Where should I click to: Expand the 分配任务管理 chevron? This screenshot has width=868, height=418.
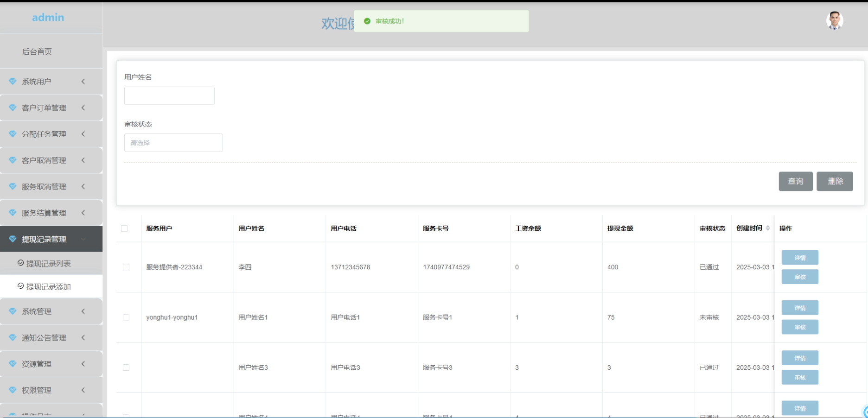pos(83,134)
